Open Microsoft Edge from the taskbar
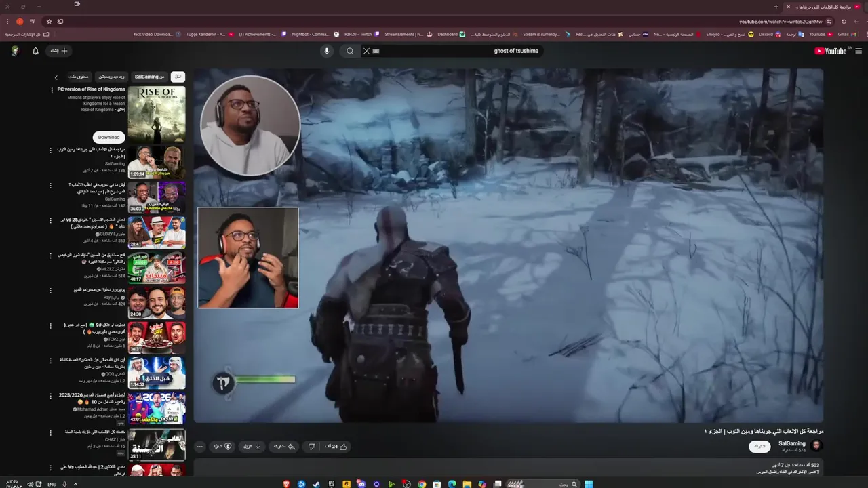 pyautogui.click(x=452, y=484)
